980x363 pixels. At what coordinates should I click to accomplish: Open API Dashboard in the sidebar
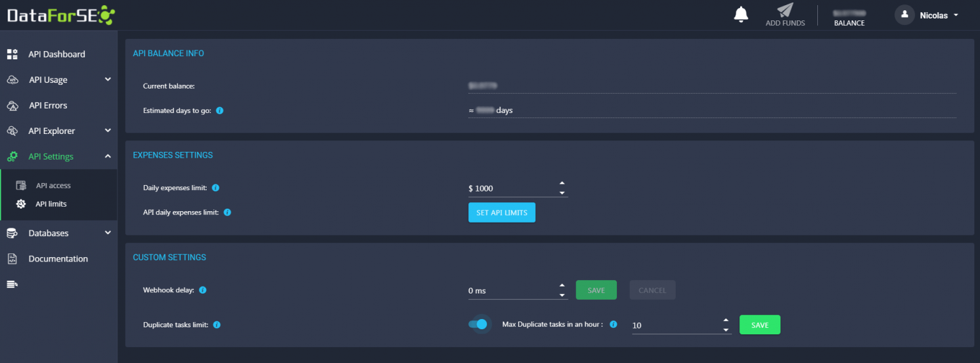[x=56, y=54]
